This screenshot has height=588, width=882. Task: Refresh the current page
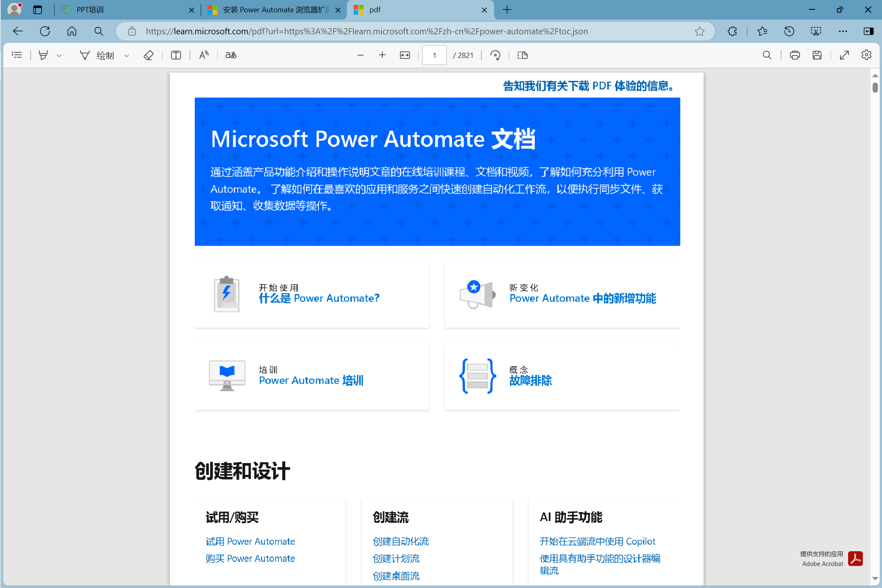pos(45,31)
